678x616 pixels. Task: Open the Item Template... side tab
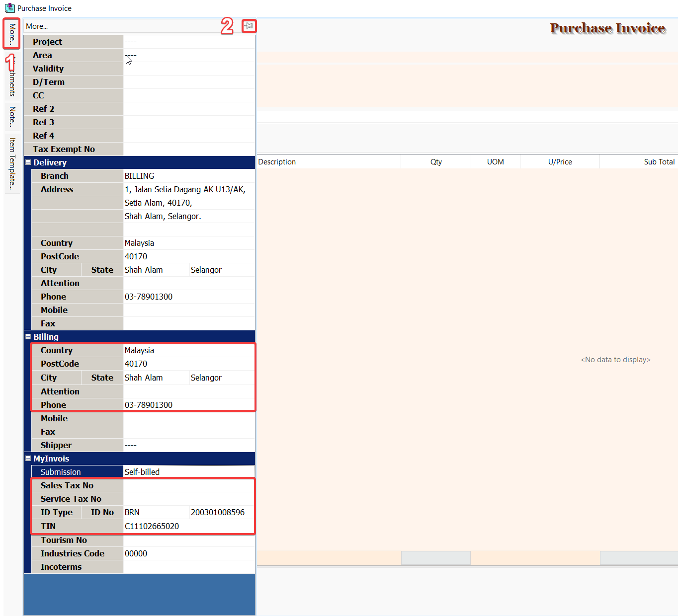pyautogui.click(x=12, y=163)
